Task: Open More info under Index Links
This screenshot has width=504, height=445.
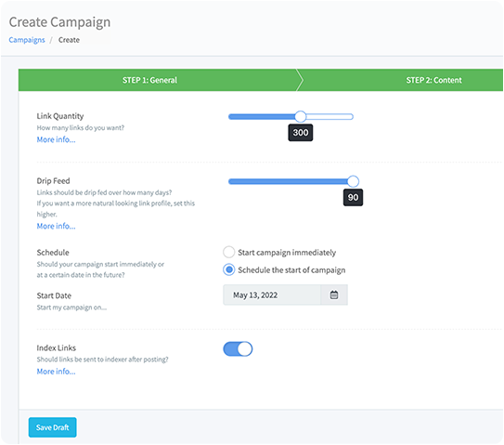Action: [56, 372]
